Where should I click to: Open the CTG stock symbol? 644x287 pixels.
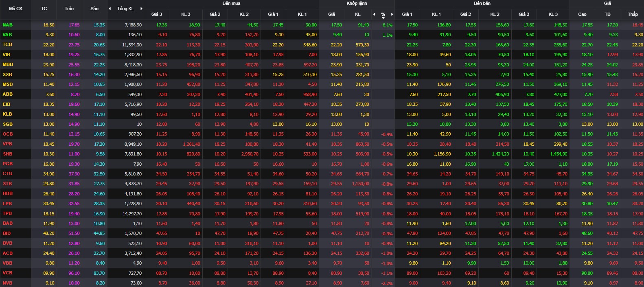click(x=7, y=173)
